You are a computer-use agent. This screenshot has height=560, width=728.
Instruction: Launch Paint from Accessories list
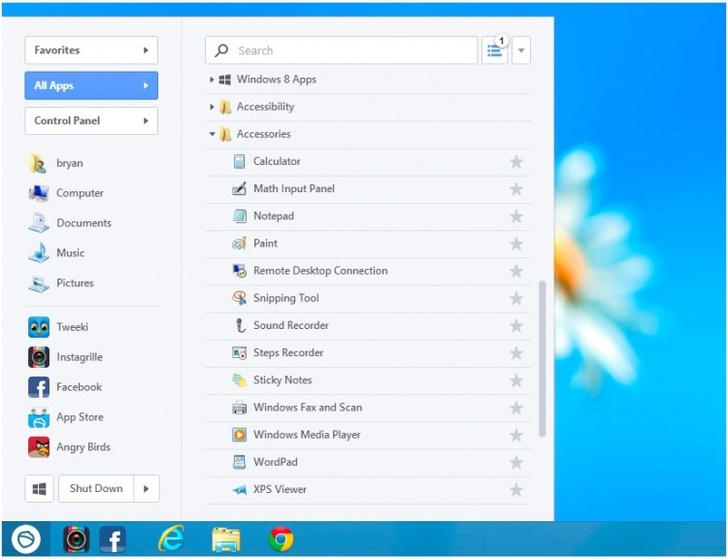tap(240, 244)
